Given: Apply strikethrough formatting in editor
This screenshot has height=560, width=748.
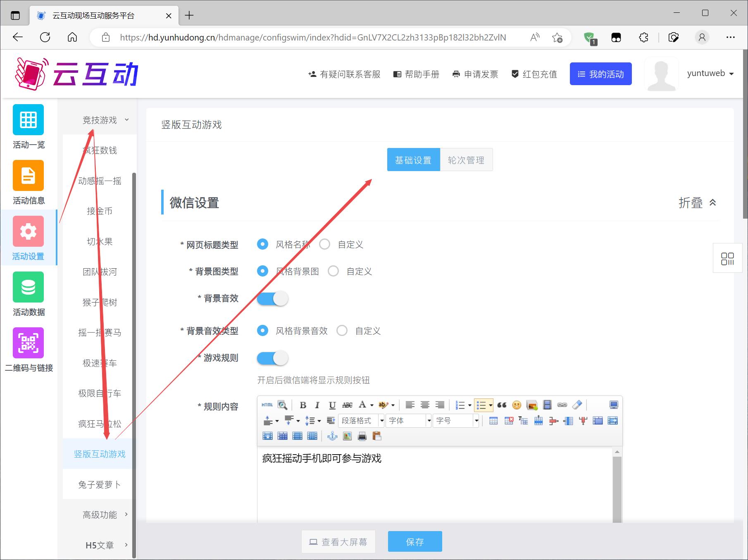Looking at the screenshot, I should point(348,405).
